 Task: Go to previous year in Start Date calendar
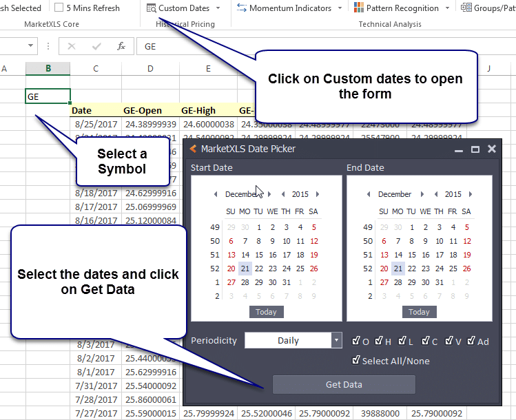(283, 194)
